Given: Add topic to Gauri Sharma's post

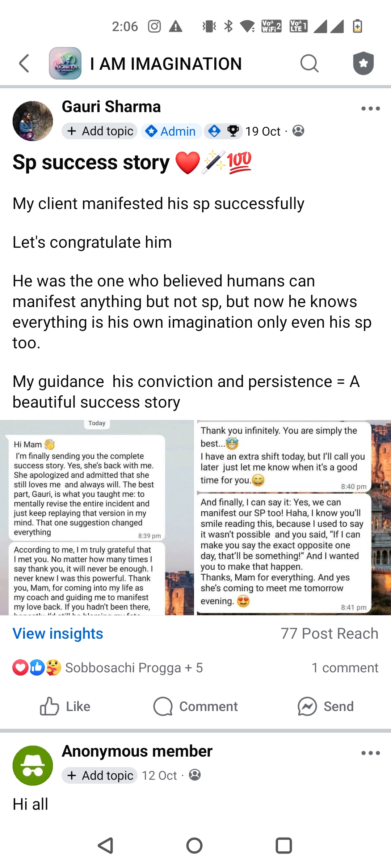Looking at the screenshot, I should (x=100, y=131).
